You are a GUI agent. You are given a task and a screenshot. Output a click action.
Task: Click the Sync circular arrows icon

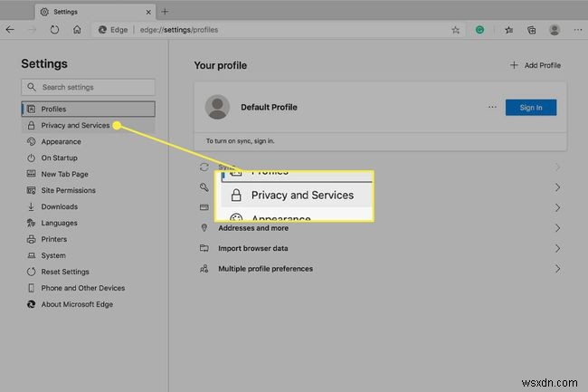click(x=204, y=167)
